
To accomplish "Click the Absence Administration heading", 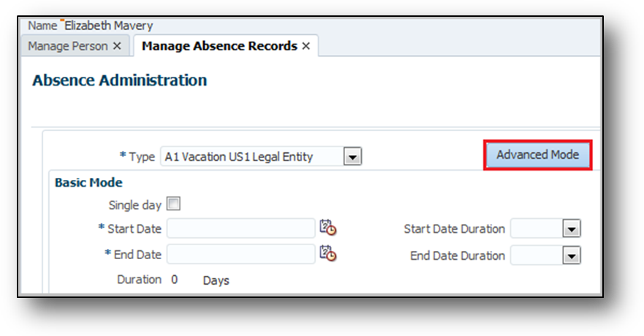I will (x=119, y=81).
